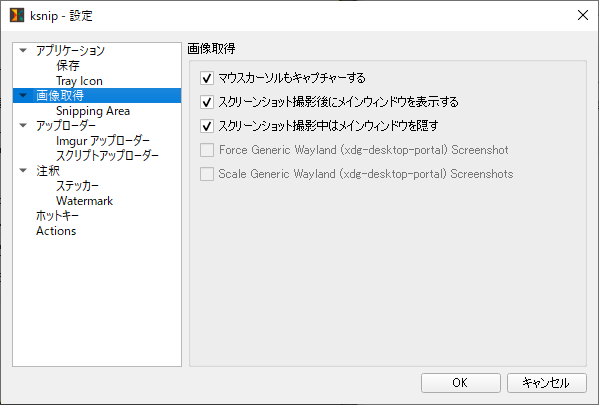The height and width of the screenshot is (405, 599).
Task: Select 保存 in the settings tree
Action: (x=68, y=65)
